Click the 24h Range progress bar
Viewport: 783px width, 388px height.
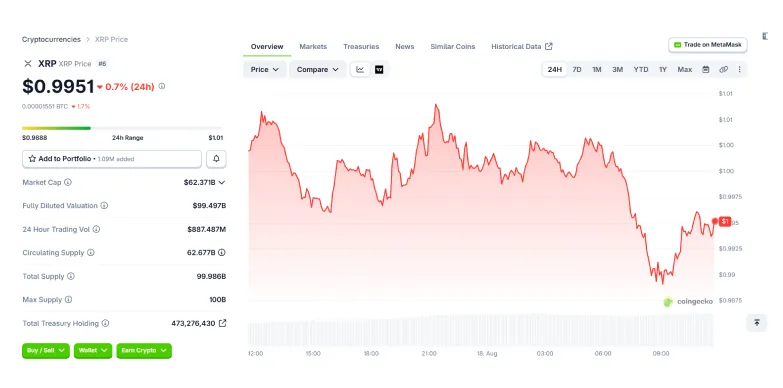pyautogui.click(x=122, y=128)
